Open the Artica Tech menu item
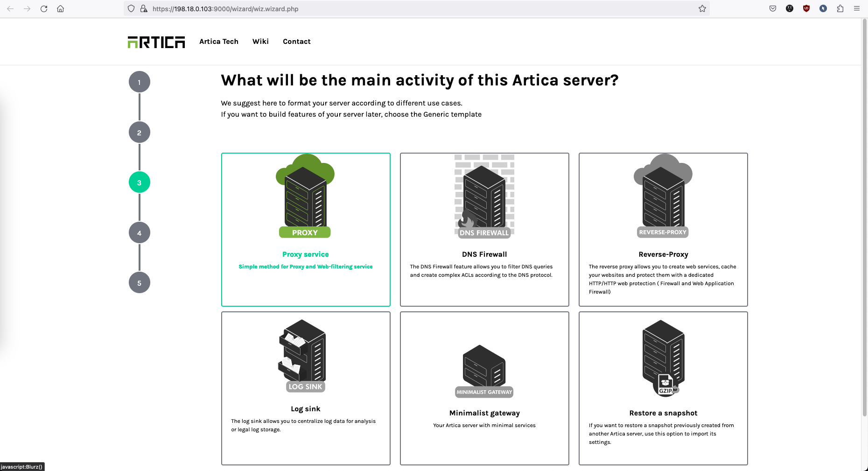Screen dimensions: 868x471 218,42
